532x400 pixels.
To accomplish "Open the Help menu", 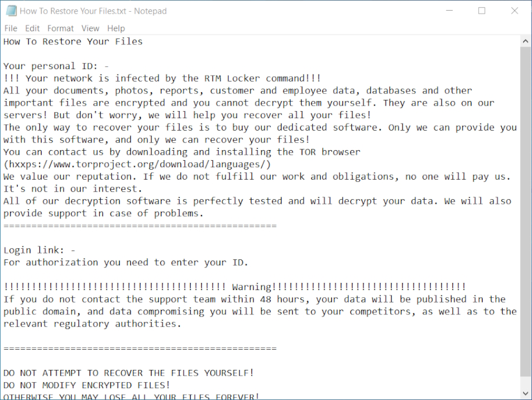I will [x=116, y=28].
